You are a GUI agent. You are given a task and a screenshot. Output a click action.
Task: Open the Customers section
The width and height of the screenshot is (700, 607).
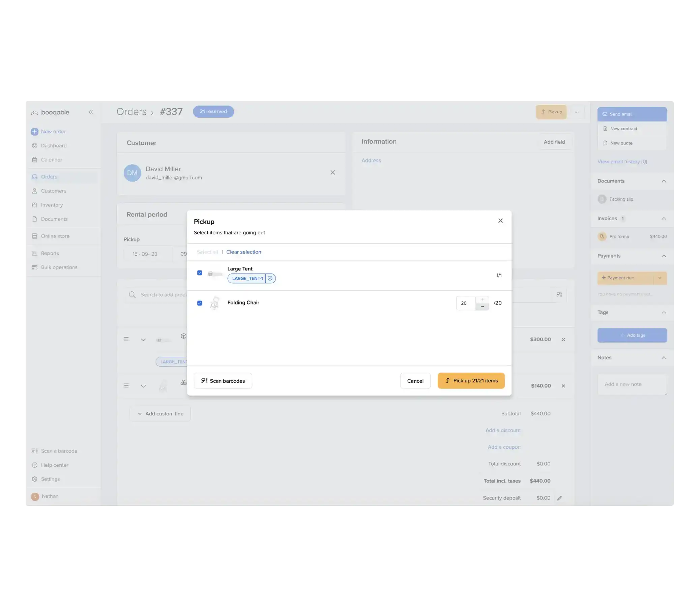(x=53, y=191)
